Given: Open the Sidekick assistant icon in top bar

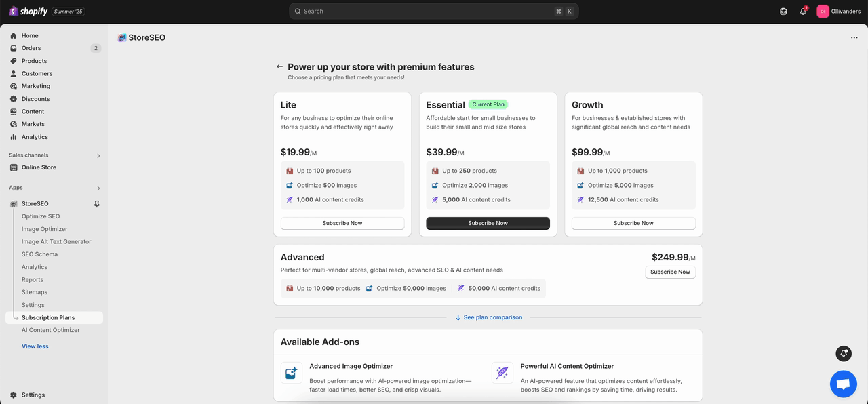Looking at the screenshot, I should 783,11.
